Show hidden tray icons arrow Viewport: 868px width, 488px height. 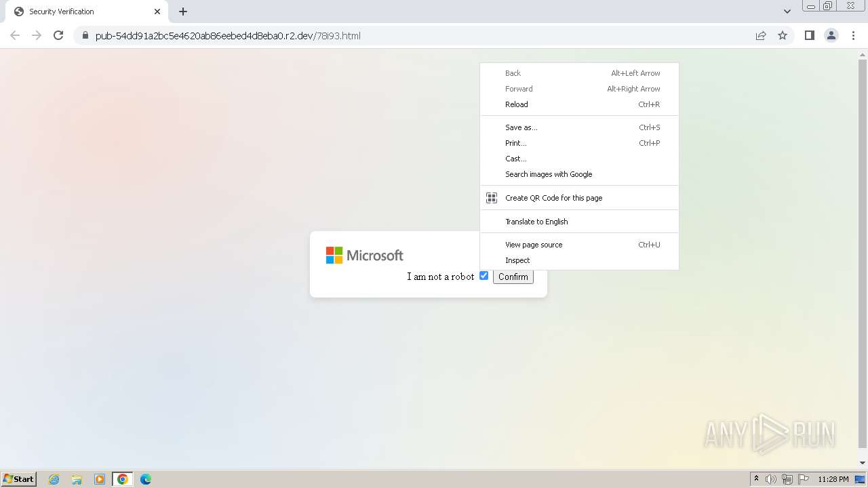point(756,479)
